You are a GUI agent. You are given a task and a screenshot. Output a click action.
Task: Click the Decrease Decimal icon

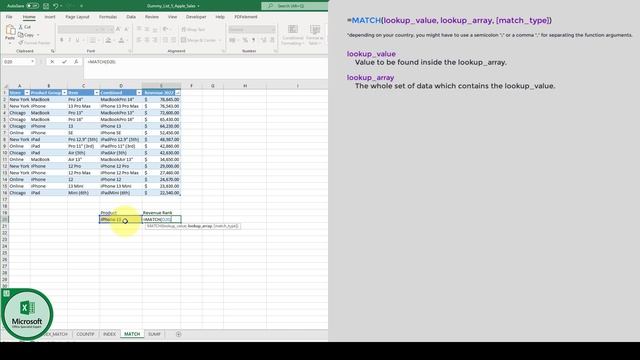click(272, 40)
